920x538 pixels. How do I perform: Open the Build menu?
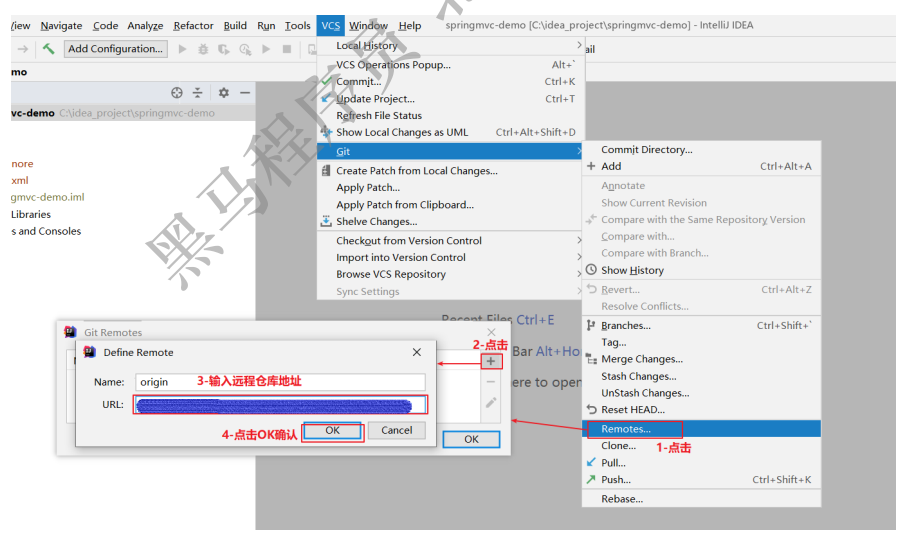click(235, 25)
